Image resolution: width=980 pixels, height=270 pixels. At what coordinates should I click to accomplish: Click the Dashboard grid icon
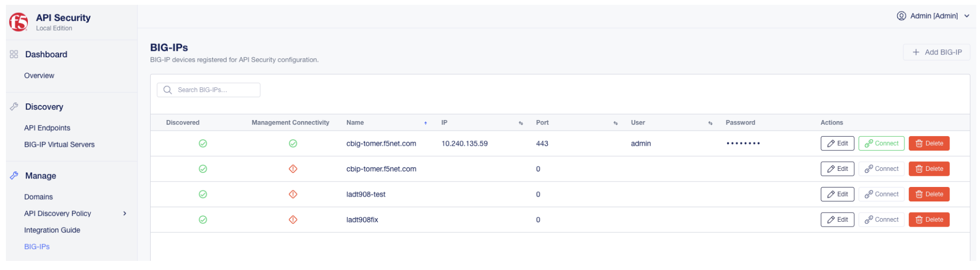14,54
